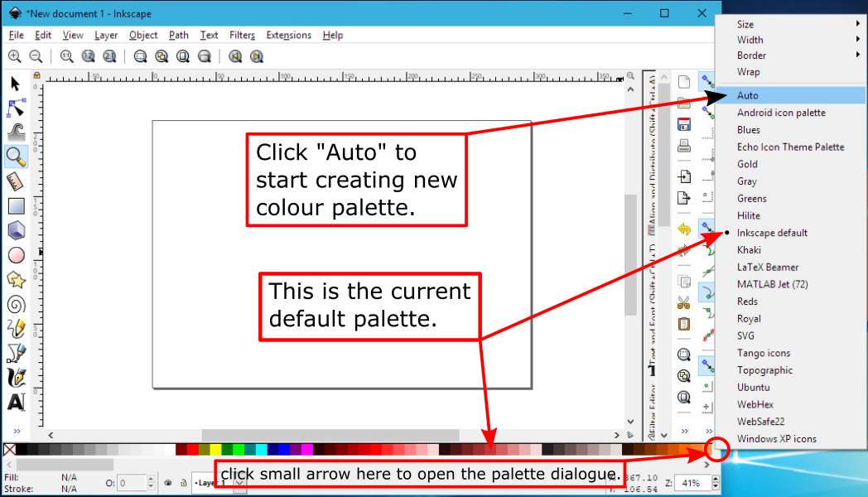Screen dimensions: 868x497
Task: Select the Calligraphy tool
Action: [16, 378]
